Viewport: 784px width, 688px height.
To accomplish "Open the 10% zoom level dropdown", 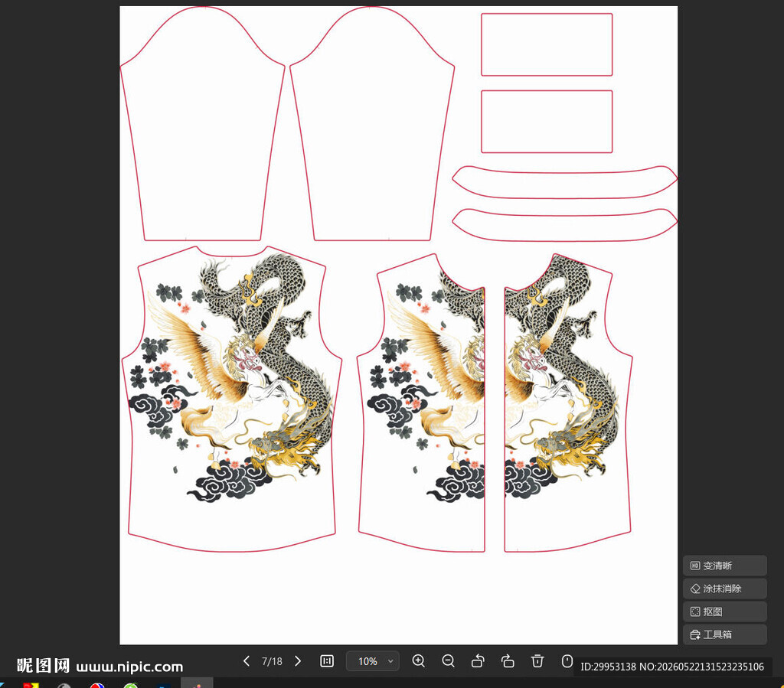I will (373, 661).
